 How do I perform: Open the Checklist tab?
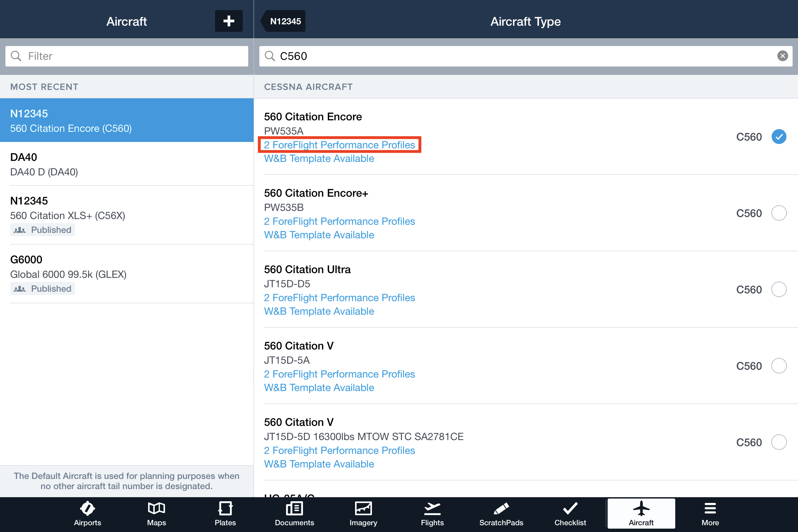pyautogui.click(x=570, y=514)
